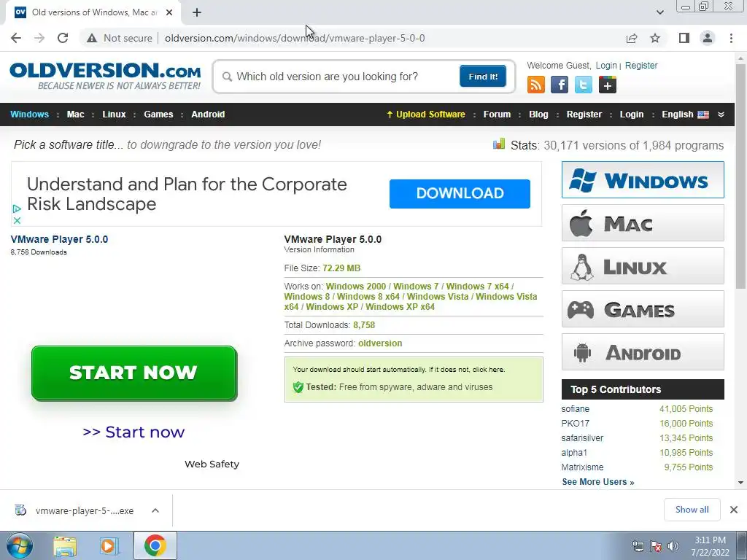Open the Chrome profile avatar
The image size is (747, 560).
(x=708, y=38)
